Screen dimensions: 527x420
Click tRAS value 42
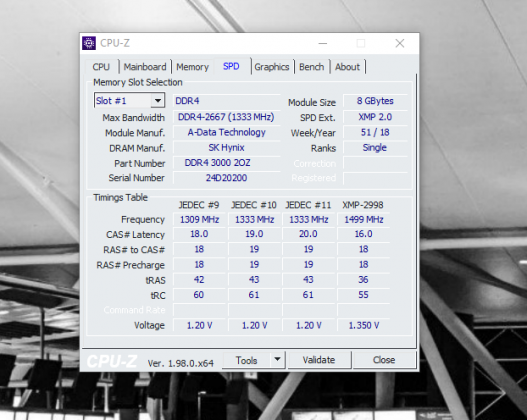click(199, 280)
